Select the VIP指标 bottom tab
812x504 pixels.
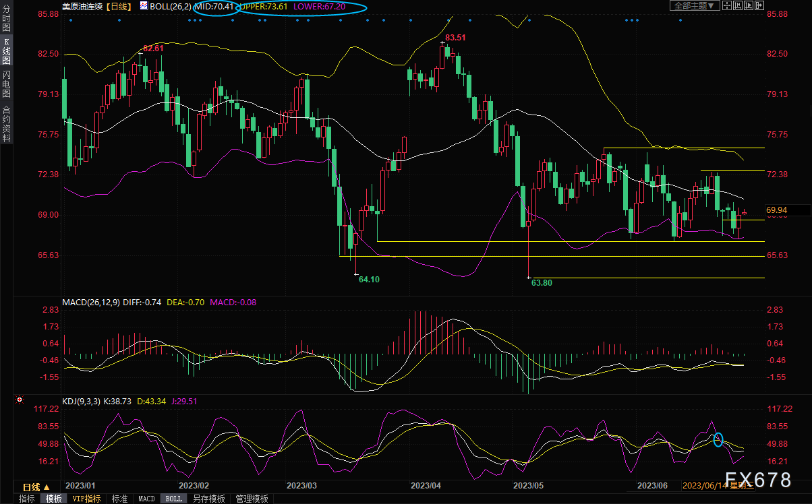[88, 499]
